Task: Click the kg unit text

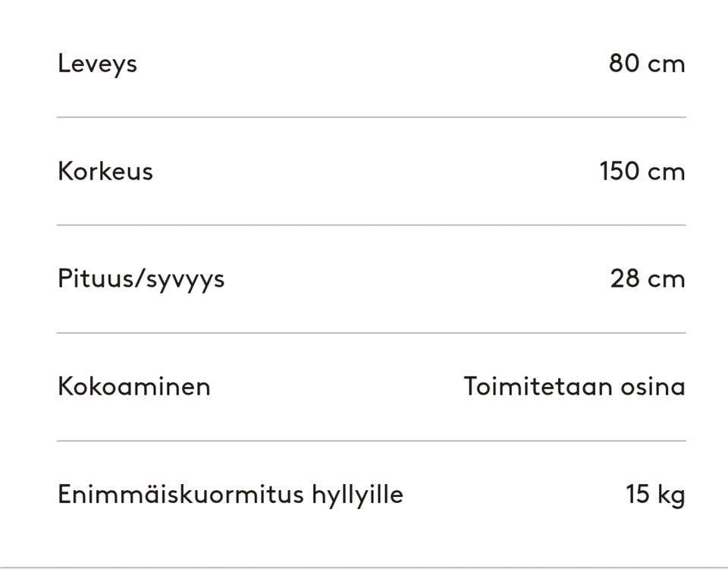Action: tap(671, 495)
